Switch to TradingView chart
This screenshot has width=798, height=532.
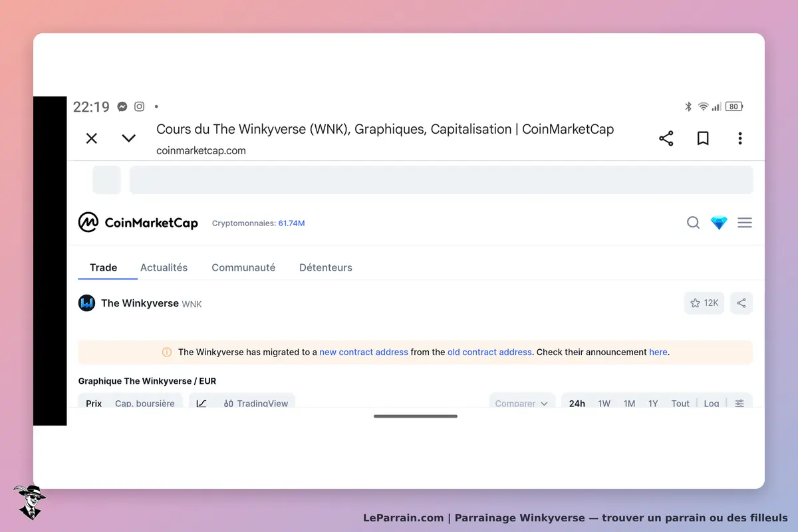[256, 403]
